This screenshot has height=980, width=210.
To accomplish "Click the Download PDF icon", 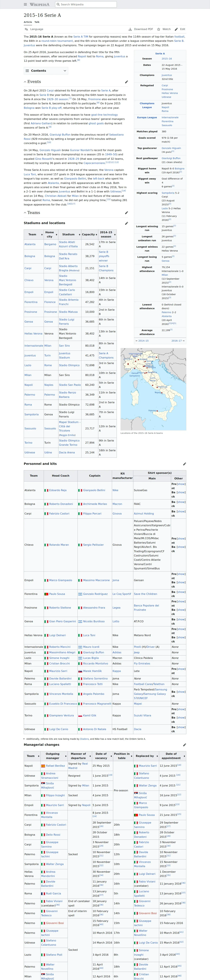I will [x=130, y=29].
